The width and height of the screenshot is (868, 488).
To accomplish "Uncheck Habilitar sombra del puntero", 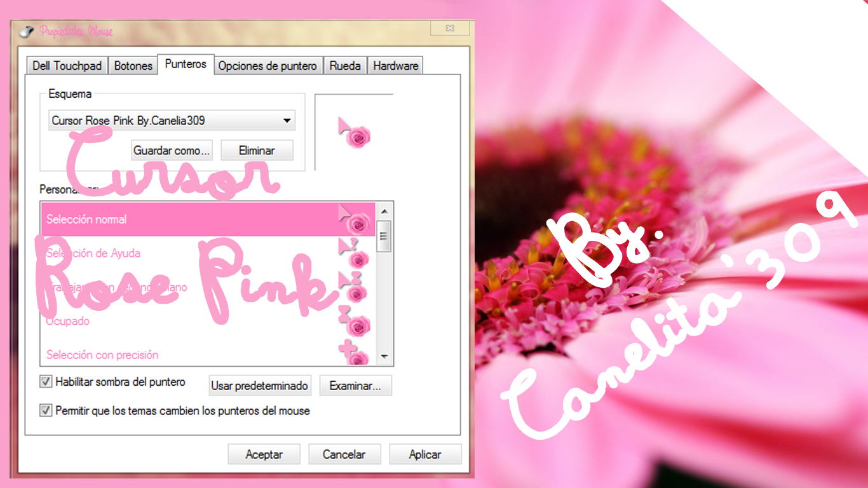I will (x=44, y=381).
